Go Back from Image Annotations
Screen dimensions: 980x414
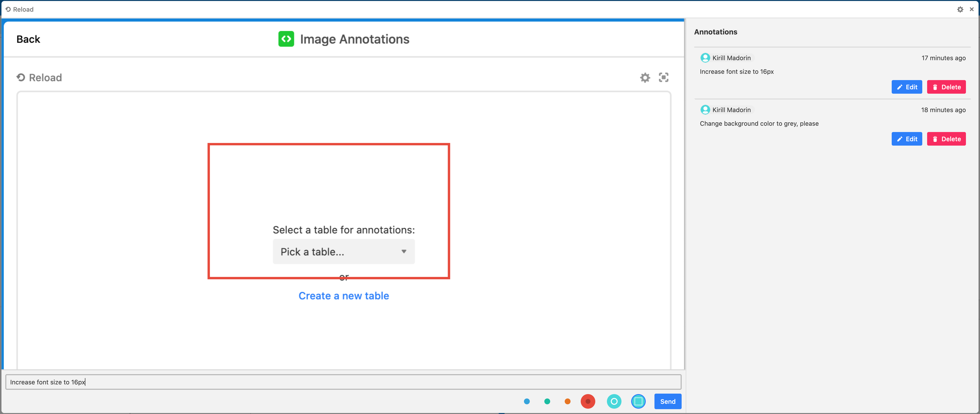point(28,39)
